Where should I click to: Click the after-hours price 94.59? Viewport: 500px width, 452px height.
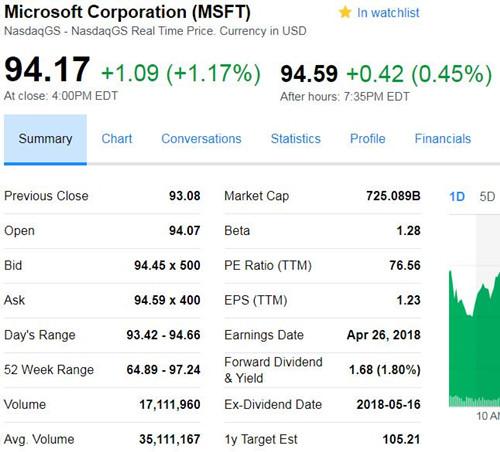point(309,74)
